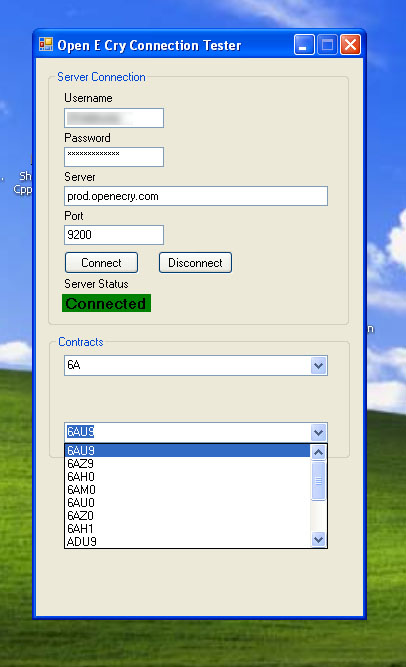This screenshot has width=406, height=667.
Task: Collapse the 6AU9 combo box arrow
Action: point(318,432)
